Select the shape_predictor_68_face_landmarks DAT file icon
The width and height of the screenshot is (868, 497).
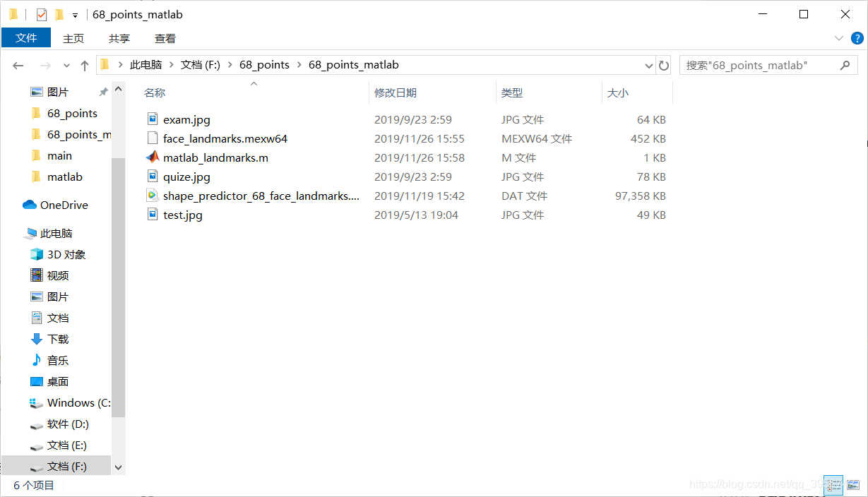click(153, 196)
